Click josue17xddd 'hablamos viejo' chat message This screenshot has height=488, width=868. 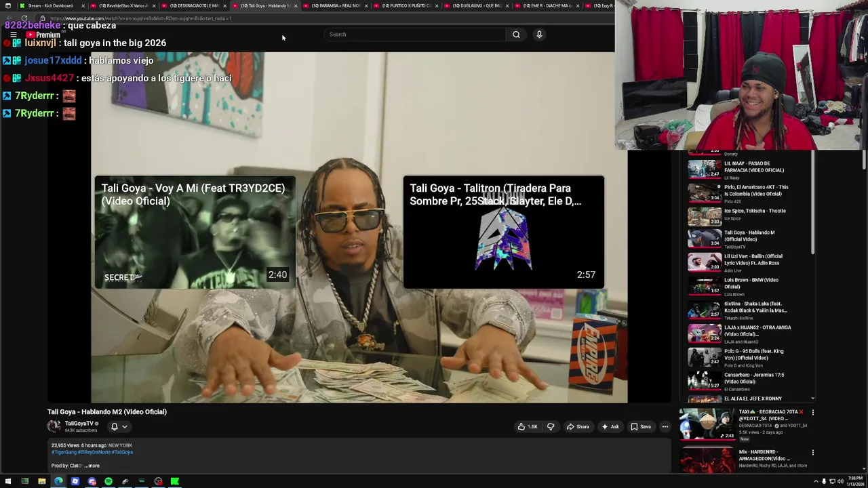pyautogui.click(x=78, y=60)
